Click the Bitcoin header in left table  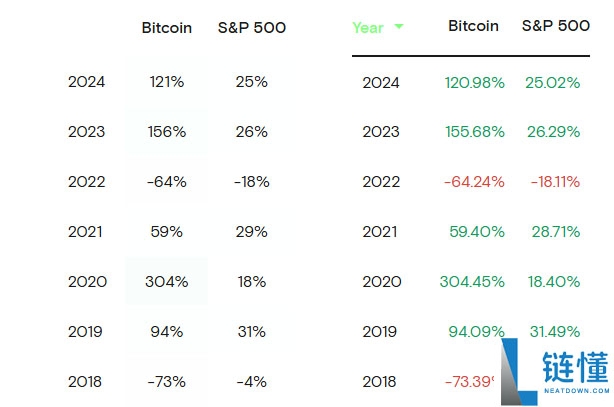point(167,28)
